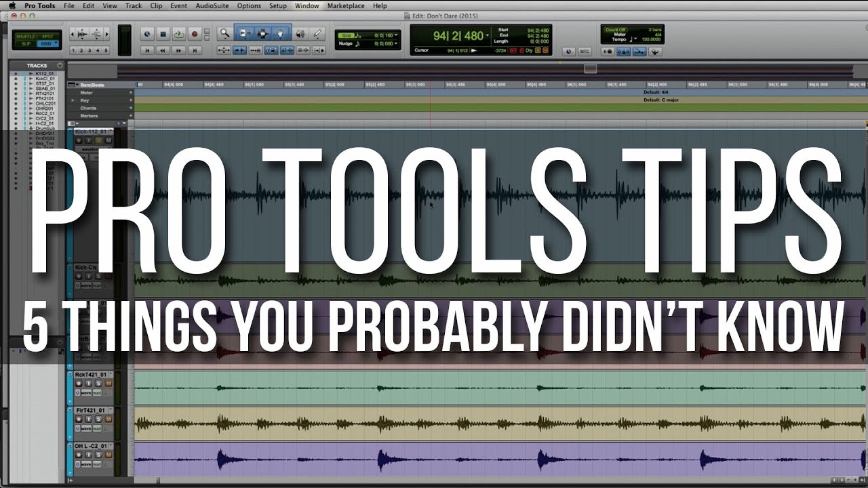868x488 pixels.
Task: Open main counter format dropdown arrow
Action: 487,35
